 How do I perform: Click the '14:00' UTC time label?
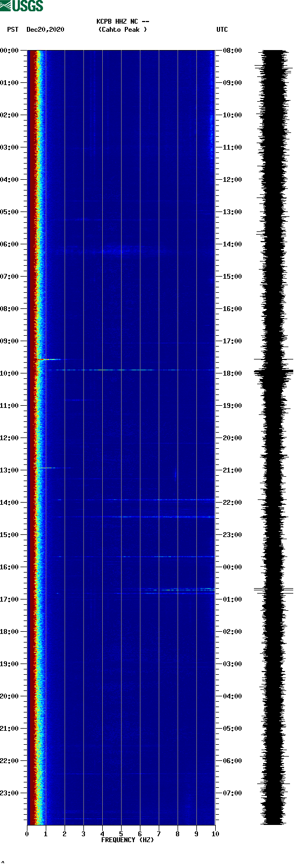232,244
